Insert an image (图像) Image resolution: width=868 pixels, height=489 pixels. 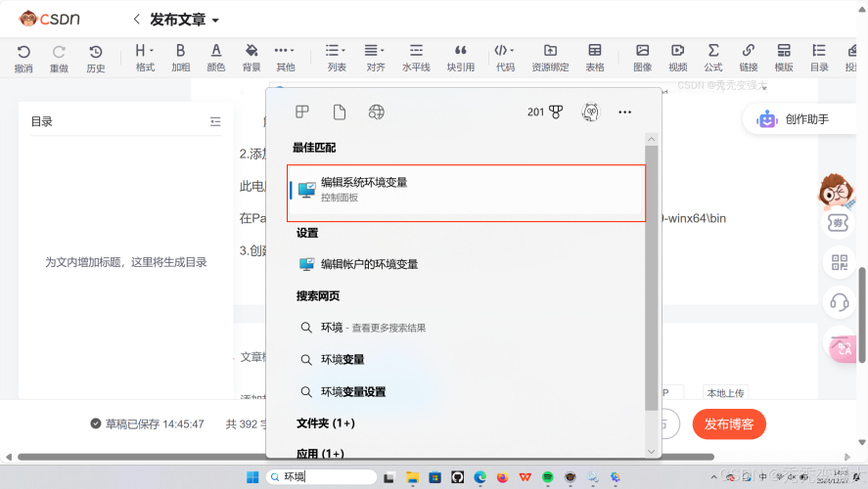[642, 58]
